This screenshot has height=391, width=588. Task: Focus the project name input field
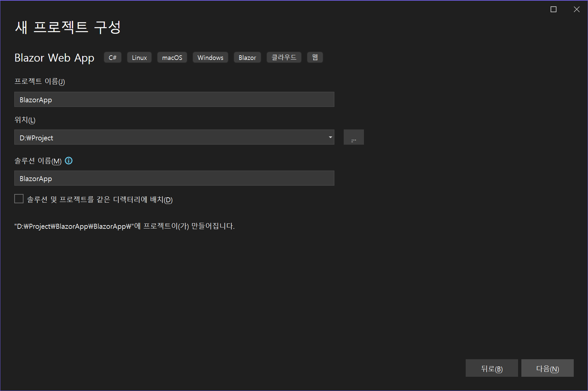point(174,99)
